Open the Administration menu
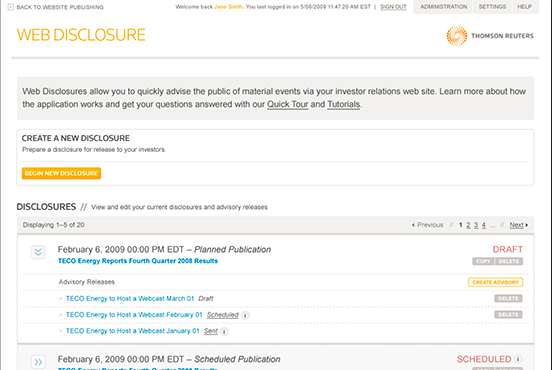This screenshot has height=370, width=552. 444,7
